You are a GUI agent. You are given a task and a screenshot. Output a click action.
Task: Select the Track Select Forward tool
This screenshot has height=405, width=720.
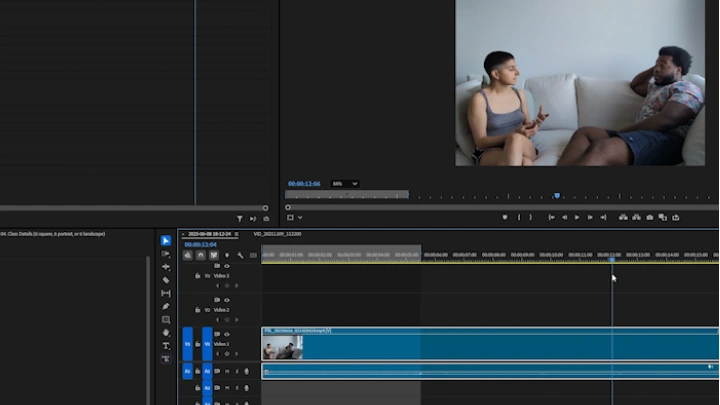coord(166,254)
